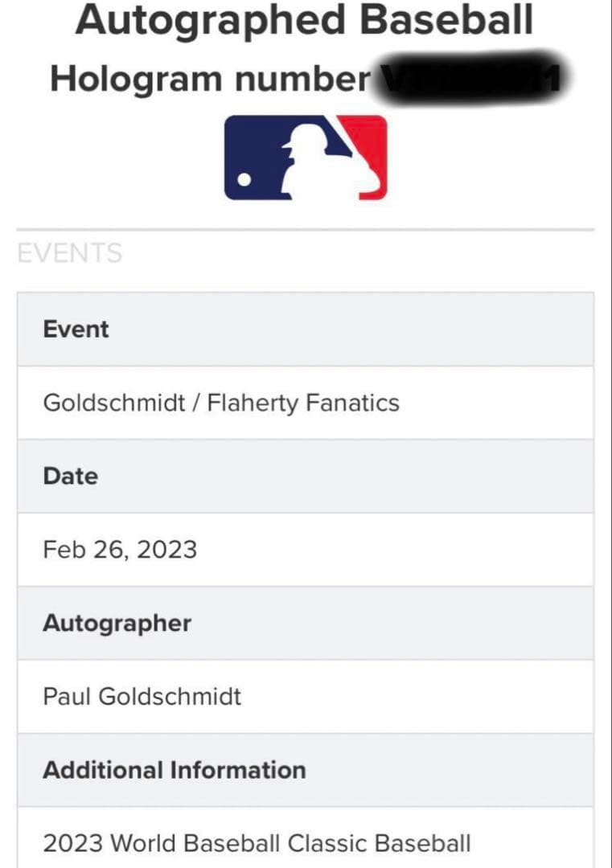Click the Hologram number label
The width and height of the screenshot is (612, 868).
coord(209,79)
